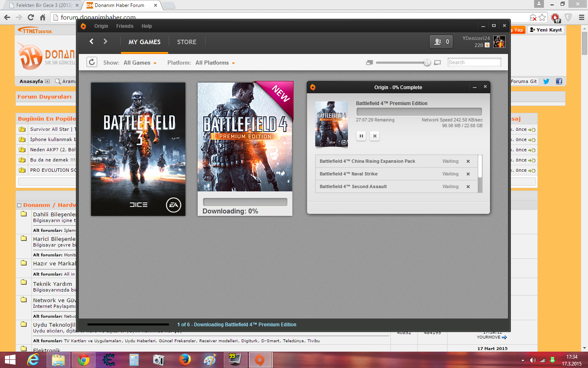Minimize the download progress panel
Screen dimensions: 588x368
click(474, 87)
